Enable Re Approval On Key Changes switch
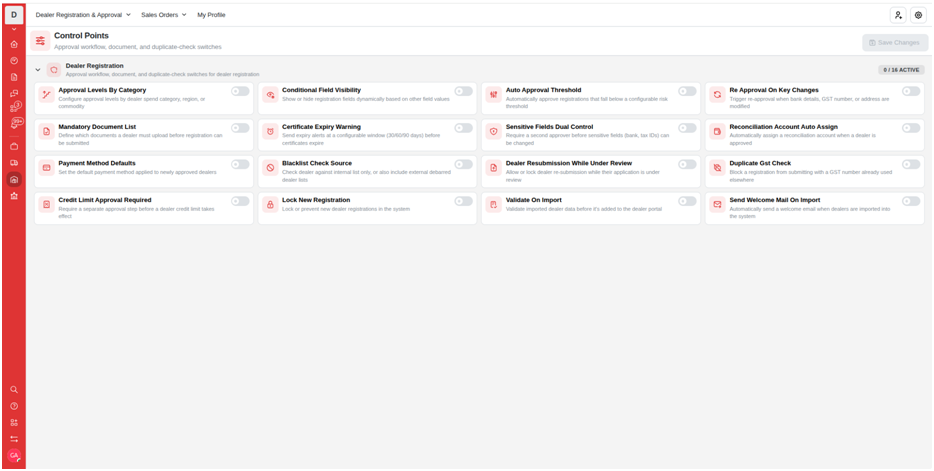This screenshot has width=934, height=471. tap(911, 91)
